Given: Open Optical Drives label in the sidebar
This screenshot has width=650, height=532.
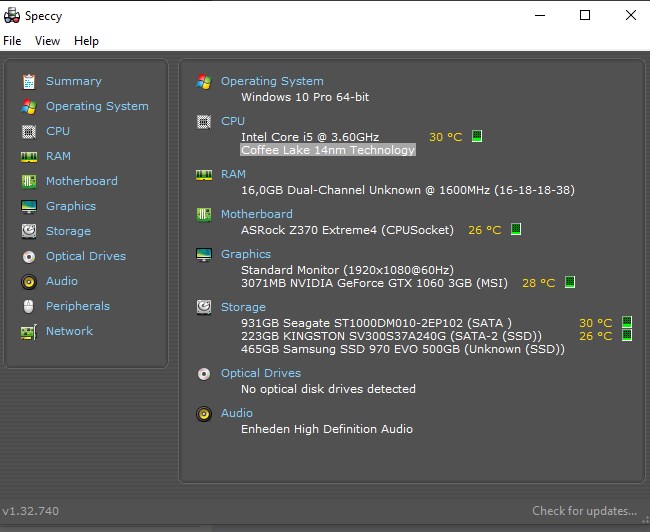Looking at the screenshot, I should 86,256.
